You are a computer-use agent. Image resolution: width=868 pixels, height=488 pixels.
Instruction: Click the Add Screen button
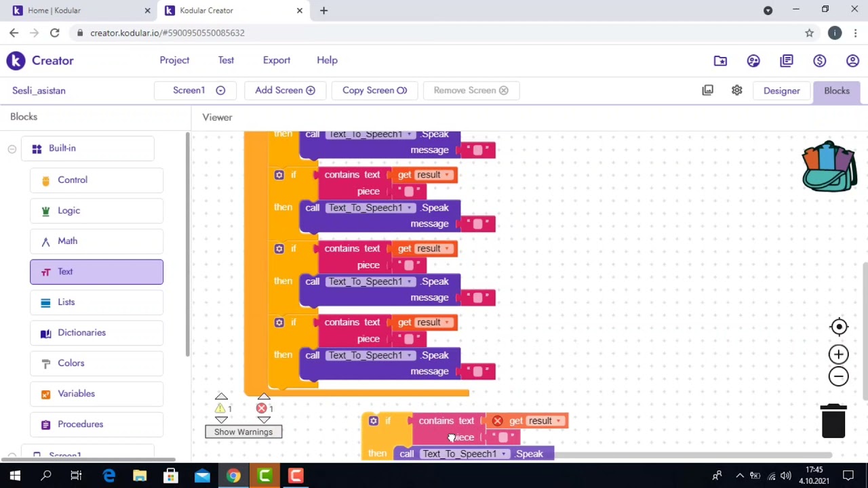click(x=285, y=90)
